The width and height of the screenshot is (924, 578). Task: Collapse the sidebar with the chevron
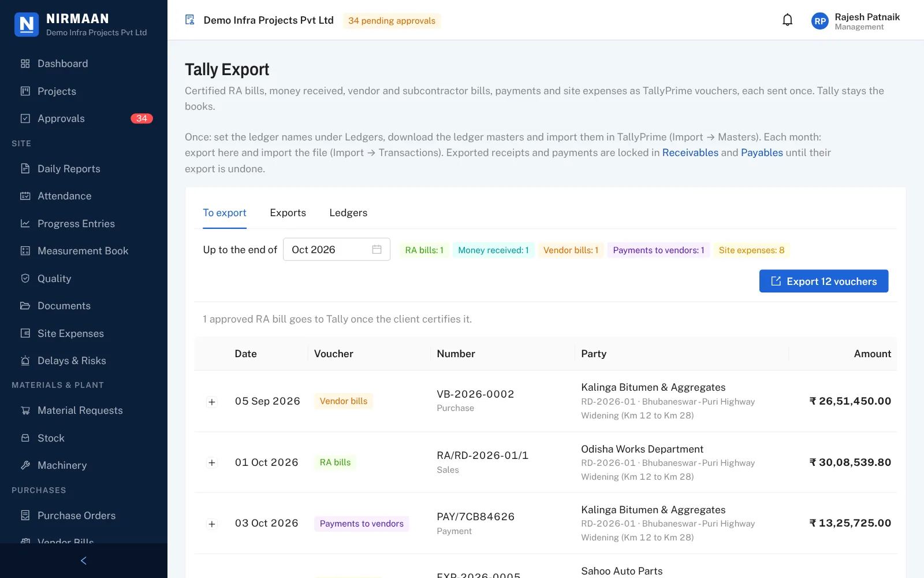[x=84, y=561]
